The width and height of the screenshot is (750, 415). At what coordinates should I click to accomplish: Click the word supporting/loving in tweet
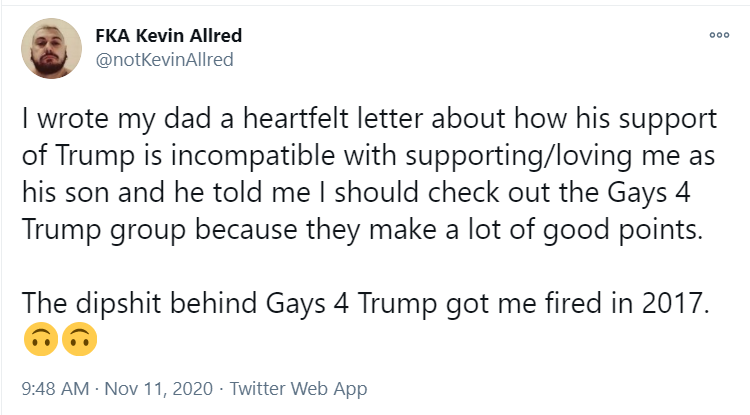[x=519, y=157]
